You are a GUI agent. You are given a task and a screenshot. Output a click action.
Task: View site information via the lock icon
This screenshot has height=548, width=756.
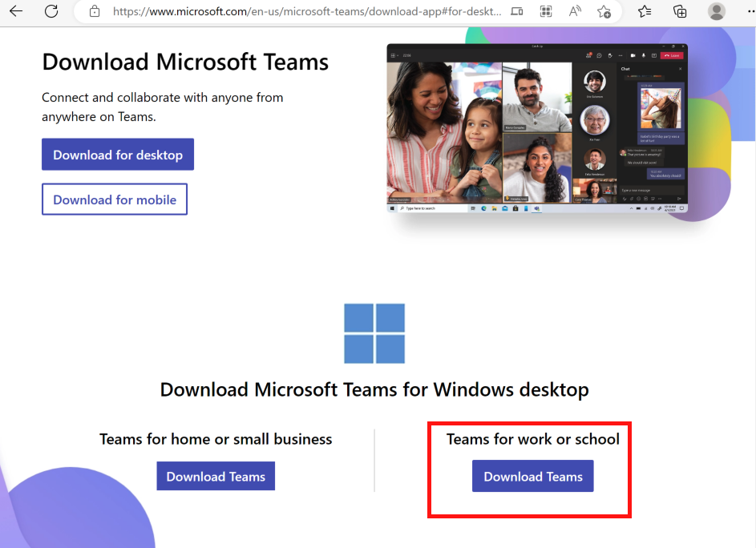pyautogui.click(x=95, y=11)
